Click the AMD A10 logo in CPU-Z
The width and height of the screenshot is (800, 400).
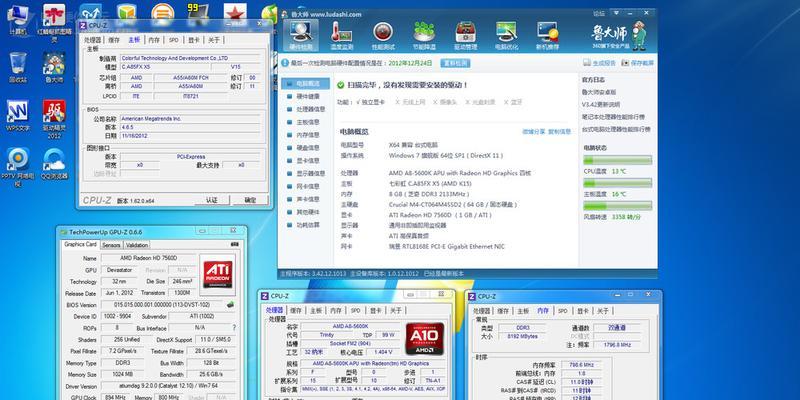424,338
